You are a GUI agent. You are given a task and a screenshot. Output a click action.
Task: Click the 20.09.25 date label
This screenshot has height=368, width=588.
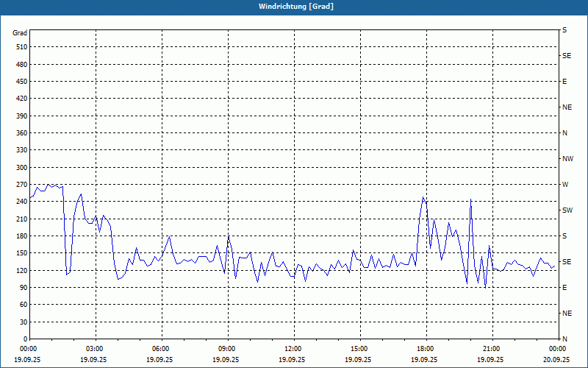pos(556,359)
